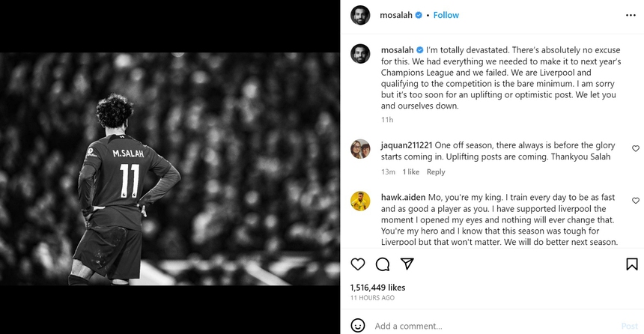This screenshot has height=334, width=644.
Task: Like hawk.aiden's comment
Action: [x=636, y=201]
